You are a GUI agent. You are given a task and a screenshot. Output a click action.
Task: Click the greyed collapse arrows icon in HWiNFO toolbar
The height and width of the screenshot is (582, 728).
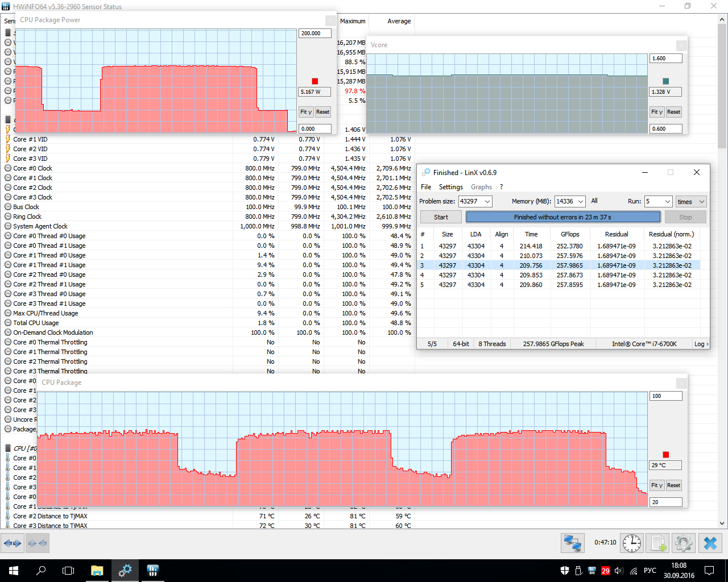coord(37,543)
